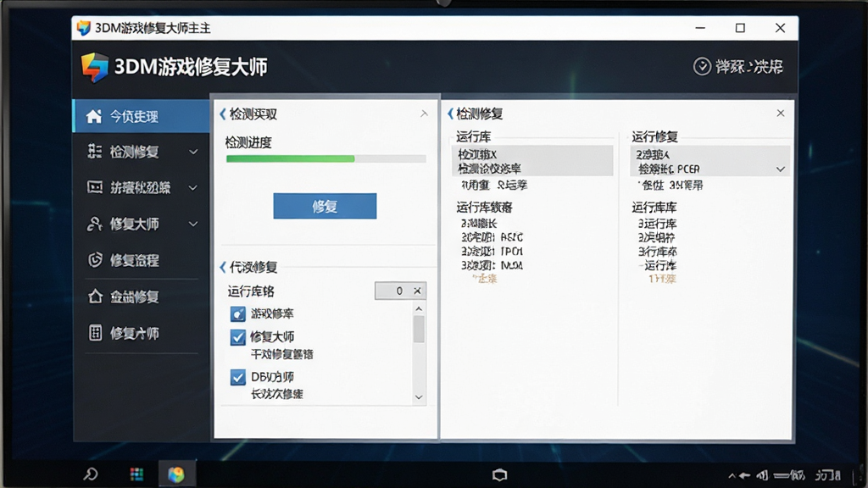Click orange text at bottom of left list
Image resolution: width=868 pixels, height=488 pixels.
coord(485,278)
